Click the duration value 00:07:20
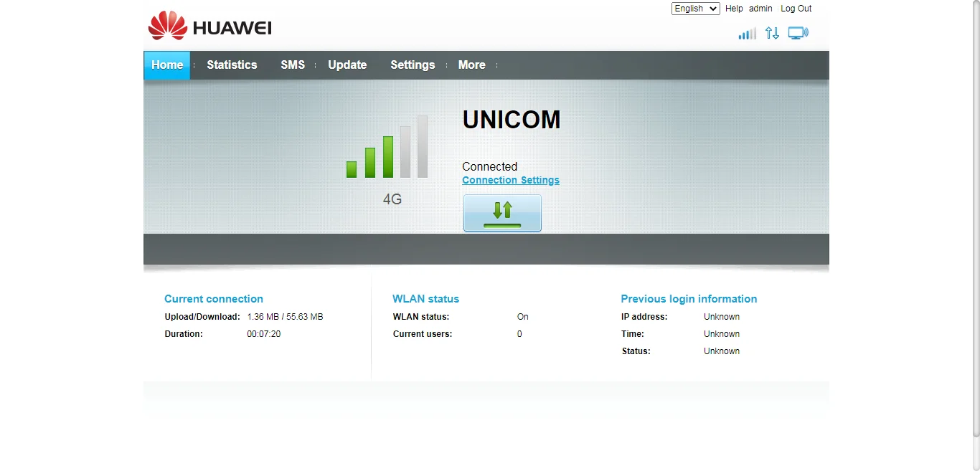The image size is (980, 471). [x=264, y=334]
